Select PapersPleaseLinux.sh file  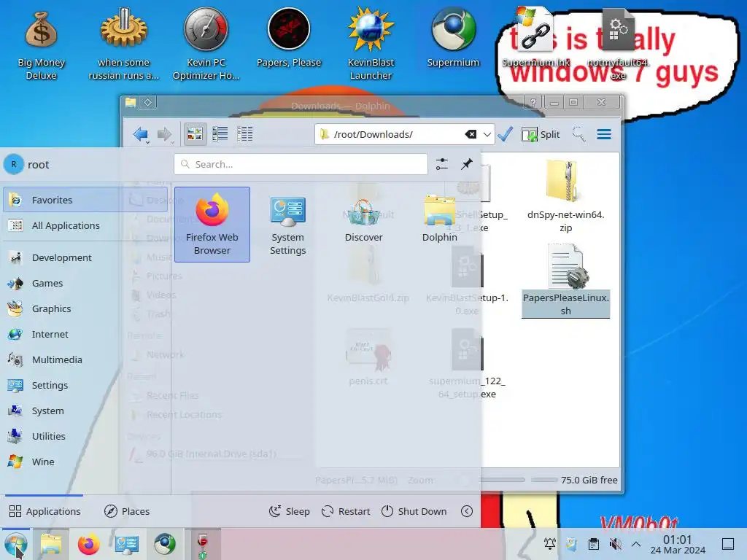tap(565, 280)
